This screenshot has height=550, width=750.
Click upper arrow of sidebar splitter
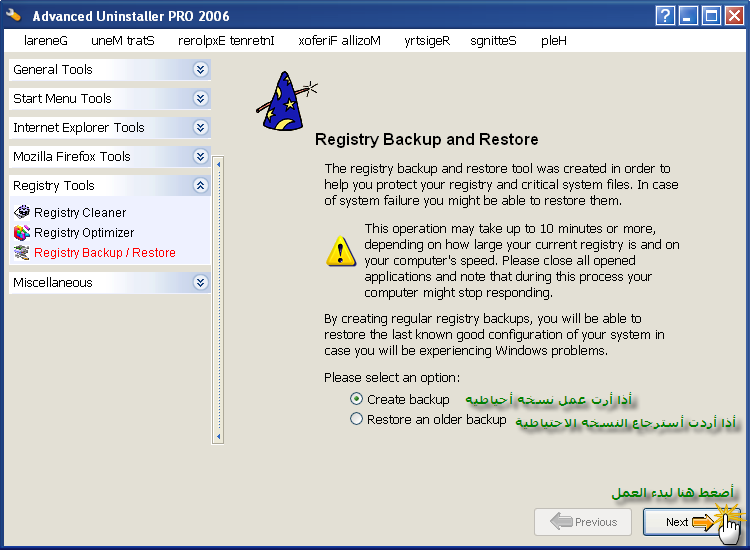[218, 165]
